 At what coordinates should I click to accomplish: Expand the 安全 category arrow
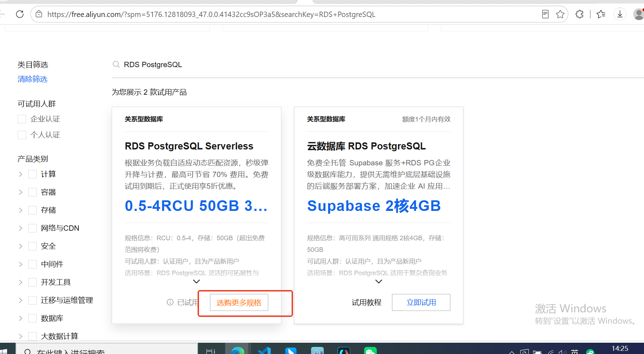(21, 246)
